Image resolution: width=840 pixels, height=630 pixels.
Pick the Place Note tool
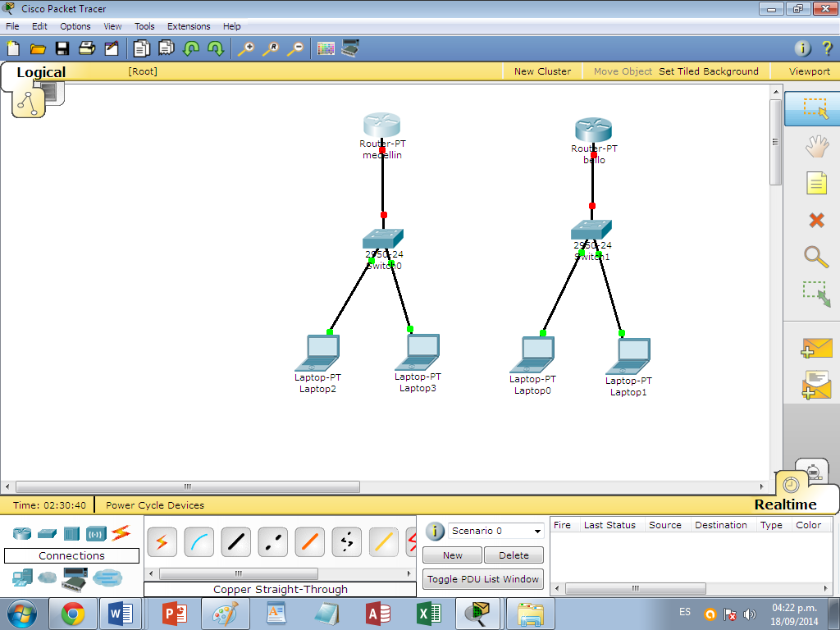pos(815,182)
